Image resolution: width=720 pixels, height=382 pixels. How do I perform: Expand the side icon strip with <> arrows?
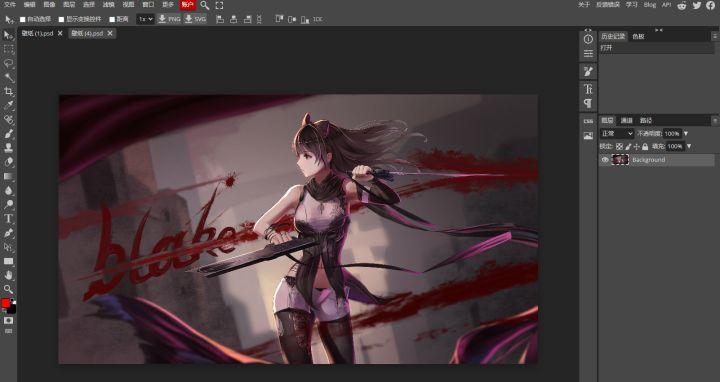point(588,30)
